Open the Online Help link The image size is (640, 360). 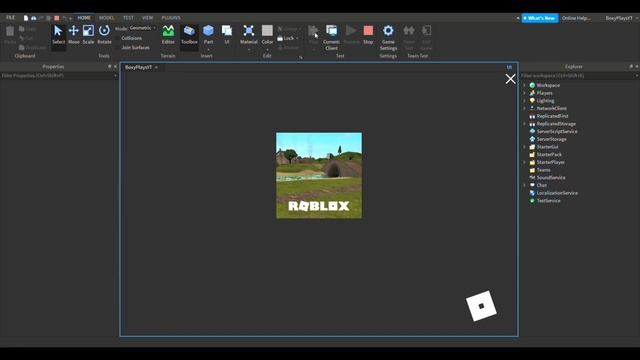click(576, 18)
